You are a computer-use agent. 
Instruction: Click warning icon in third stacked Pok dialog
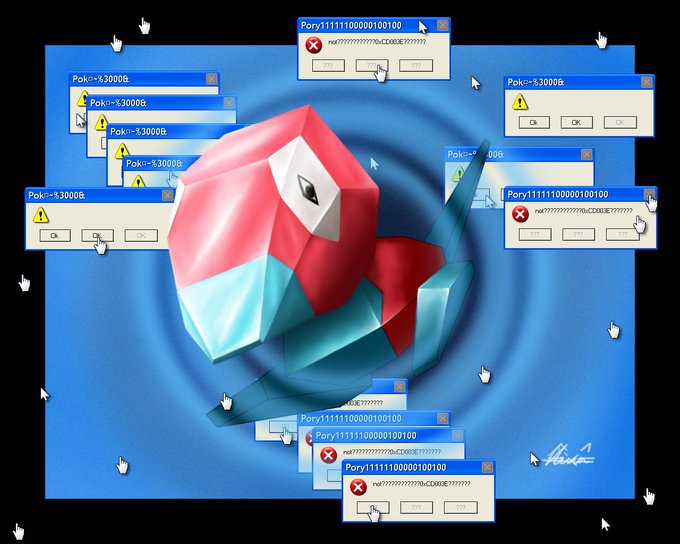(x=122, y=151)
